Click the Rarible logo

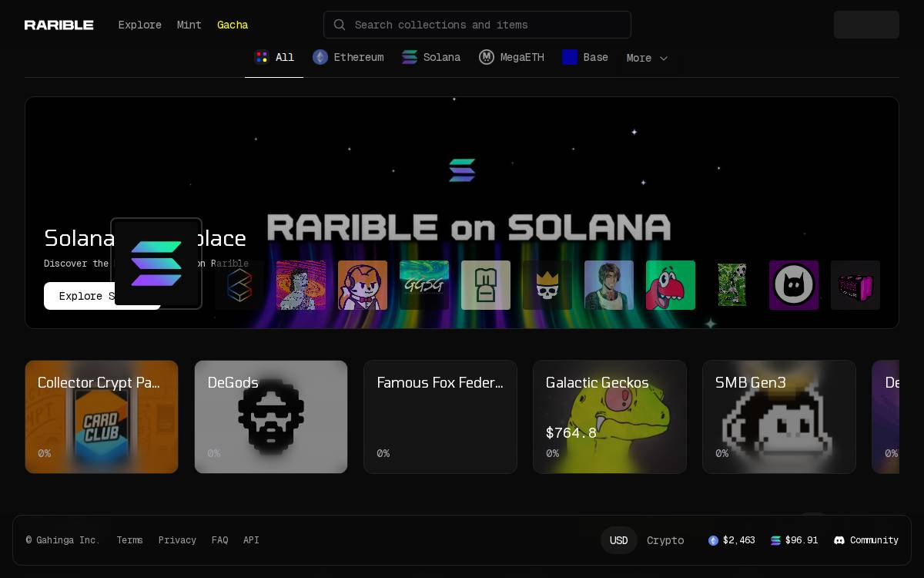click(59, 25)
